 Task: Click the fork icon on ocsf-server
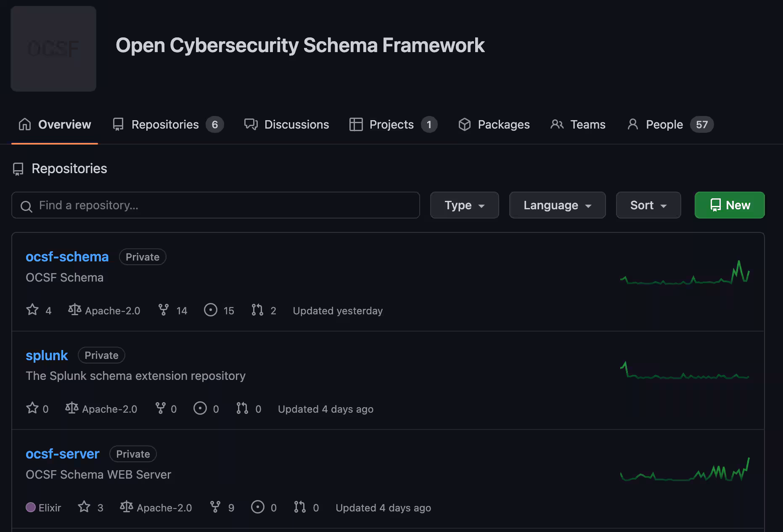click(x=215, y=507)
